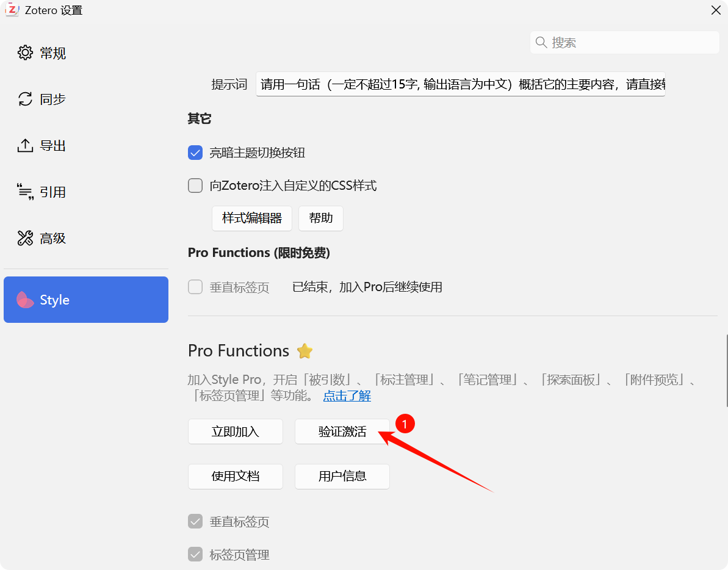Click the quote-marks icon beside 引用
728x570 pixels.
tap(25, 192)
